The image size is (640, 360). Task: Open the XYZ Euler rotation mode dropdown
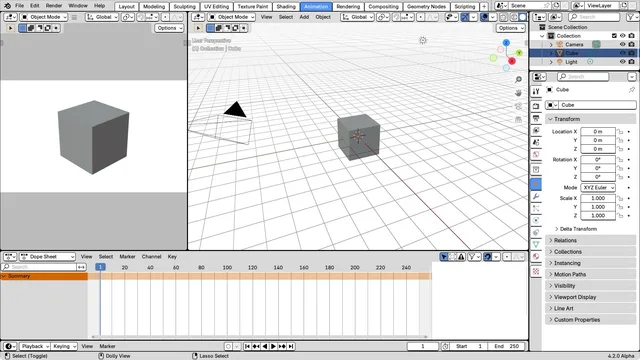pos(598,187)
